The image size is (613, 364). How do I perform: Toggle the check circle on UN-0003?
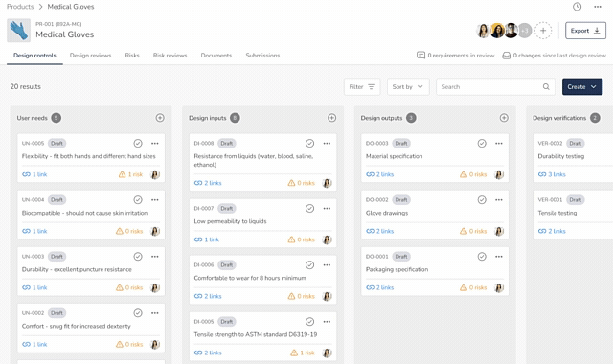[x=138, y=257]
